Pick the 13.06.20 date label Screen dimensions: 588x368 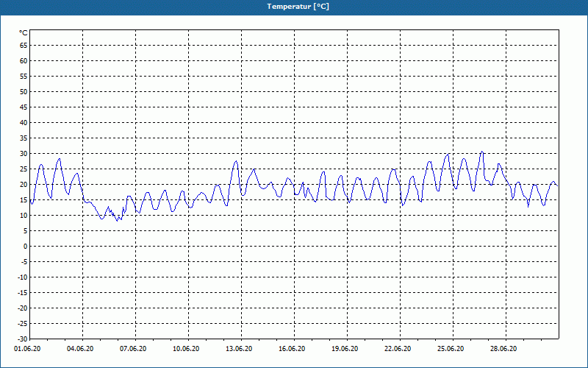click(239, 348)
